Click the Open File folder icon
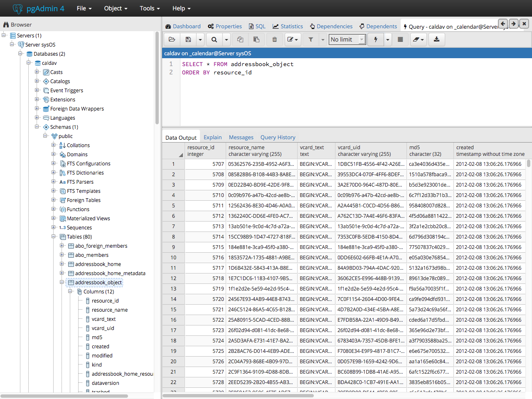Viewport: 532px width, 399px height. click(172, 39)
